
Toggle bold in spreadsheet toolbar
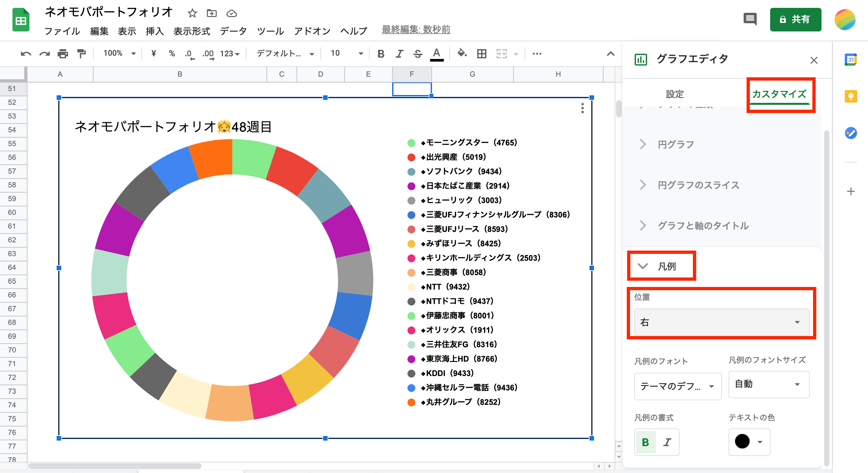click(x=381, y=54)
